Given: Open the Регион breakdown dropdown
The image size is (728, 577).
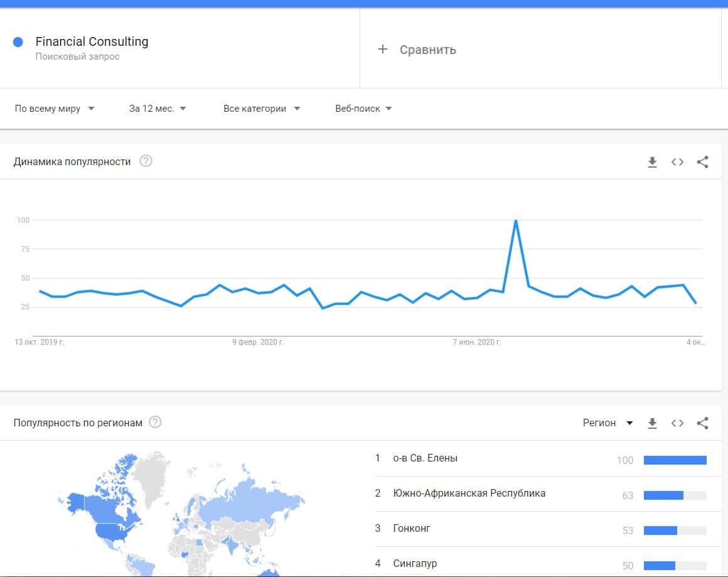Looking at the screenshot, I should click(x=608, y=423).
